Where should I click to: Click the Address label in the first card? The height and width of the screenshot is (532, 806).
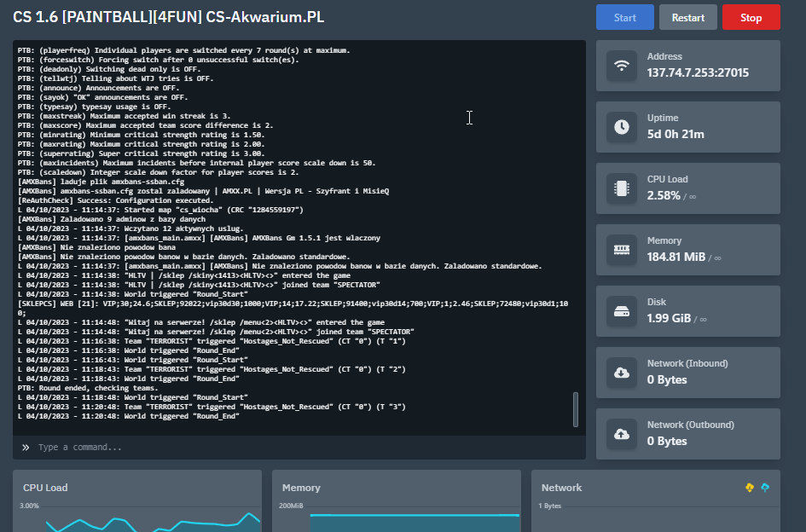coord(664,56)
